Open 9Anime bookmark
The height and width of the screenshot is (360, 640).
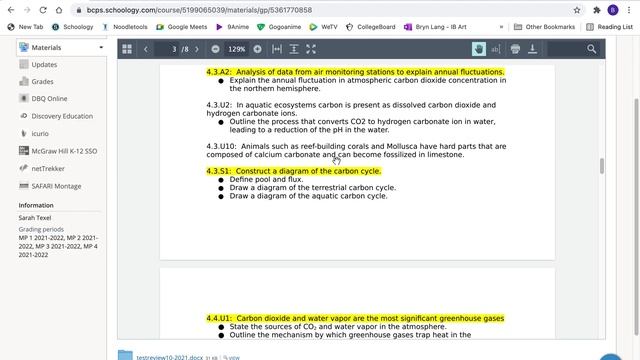[x=233, y=27]
